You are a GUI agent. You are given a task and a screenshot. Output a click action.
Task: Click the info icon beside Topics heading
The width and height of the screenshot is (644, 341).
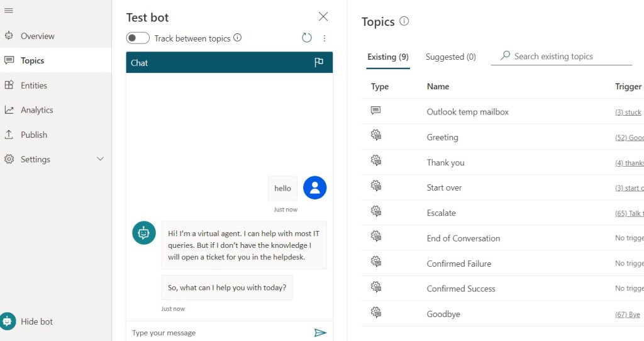(404, 21)
